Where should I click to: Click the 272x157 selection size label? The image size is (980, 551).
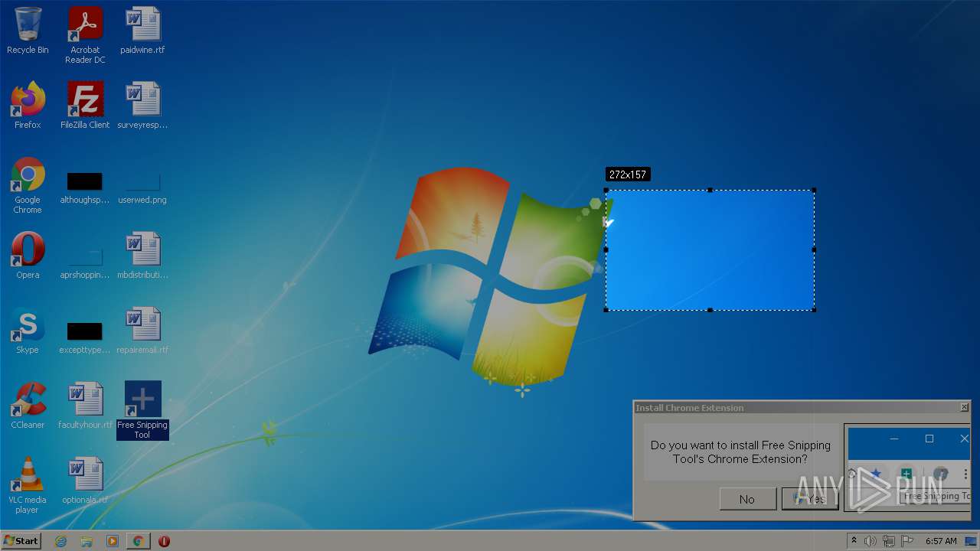coord(628,174)
